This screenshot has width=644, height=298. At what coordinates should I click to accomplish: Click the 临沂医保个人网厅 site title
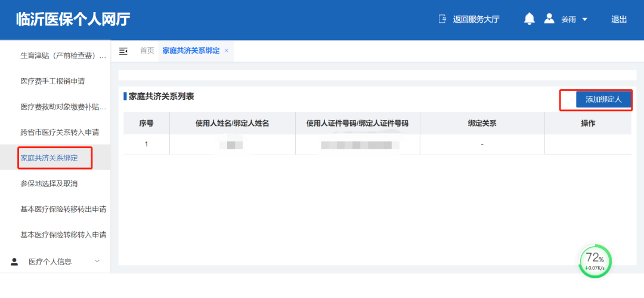tap(73, 19)
